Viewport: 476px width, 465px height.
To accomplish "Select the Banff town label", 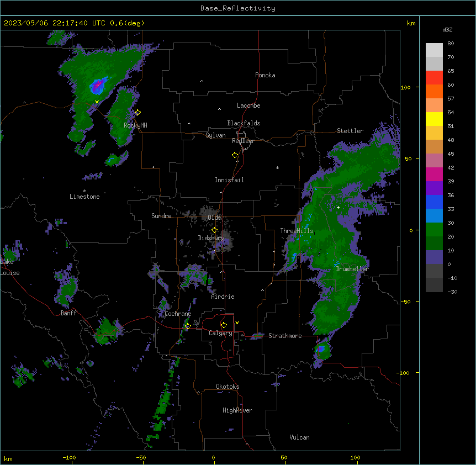I will tap(68, 313).
